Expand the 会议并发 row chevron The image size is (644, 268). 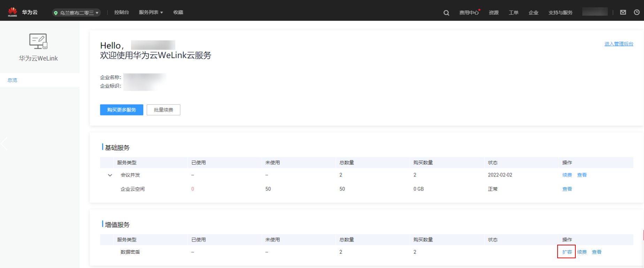pyautogui.click(x=110, y=175)
